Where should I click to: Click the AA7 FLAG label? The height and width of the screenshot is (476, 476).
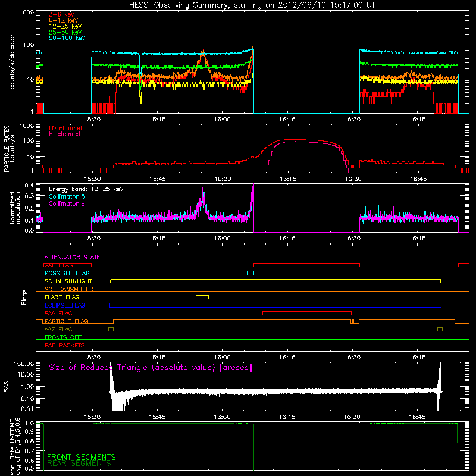[x=58, y=329]
